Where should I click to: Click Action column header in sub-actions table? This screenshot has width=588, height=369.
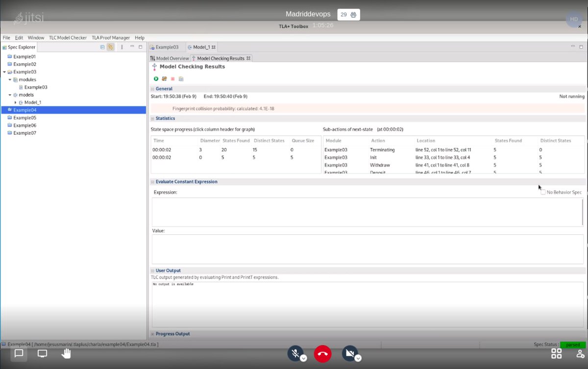point(378,141)
